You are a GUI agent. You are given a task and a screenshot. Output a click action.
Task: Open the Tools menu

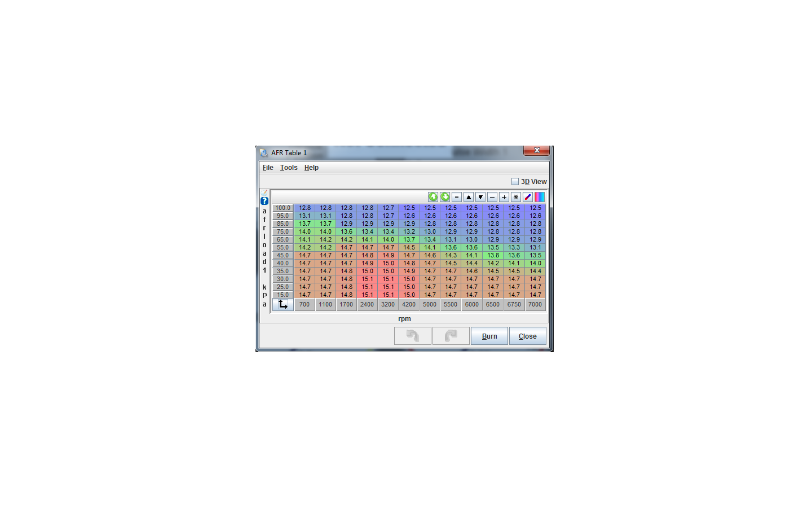[289, 167]
